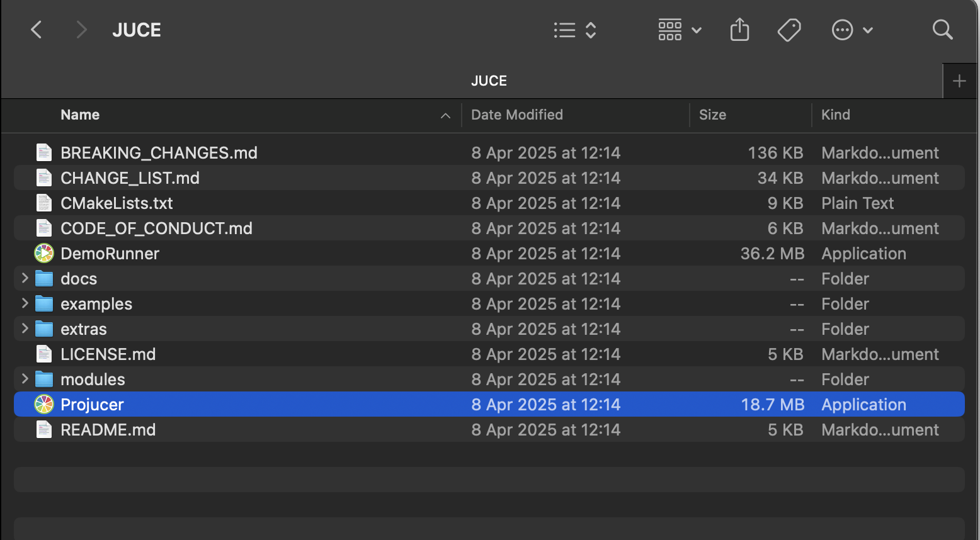
Task: Select the Projucer application name
Action: (x=92, y=405)
